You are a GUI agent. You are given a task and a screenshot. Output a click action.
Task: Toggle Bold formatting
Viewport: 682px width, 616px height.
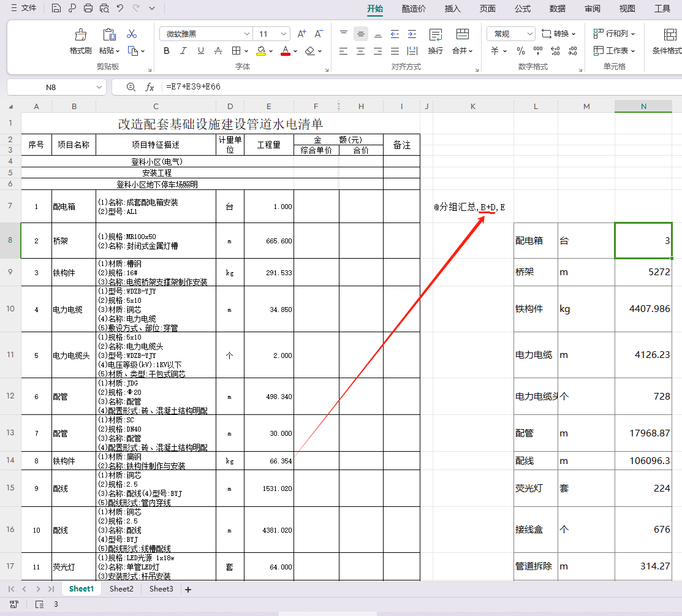(x=166, y=51)
